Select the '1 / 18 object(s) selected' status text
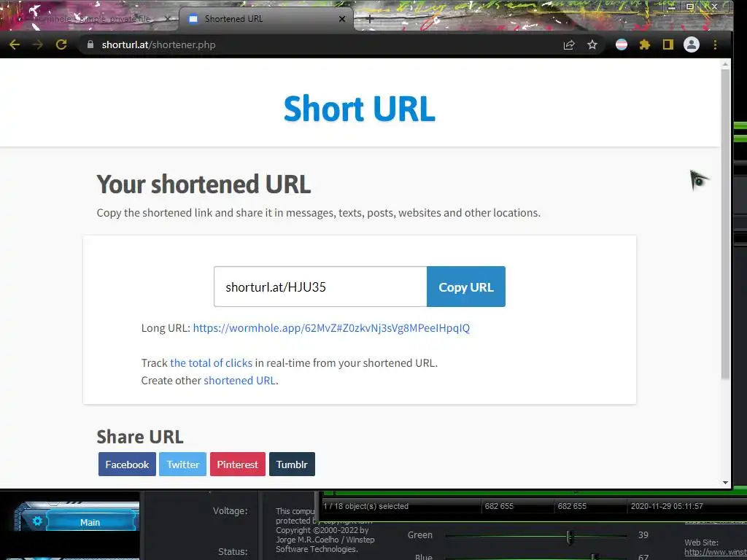 (366, 506)
